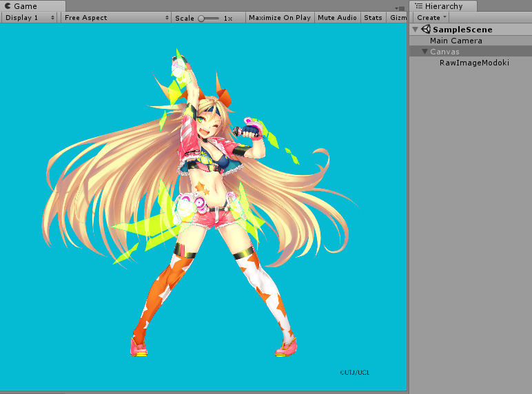Toggle Maximize On Play
This screenshot has width=532, height=394.
(280, 18)
